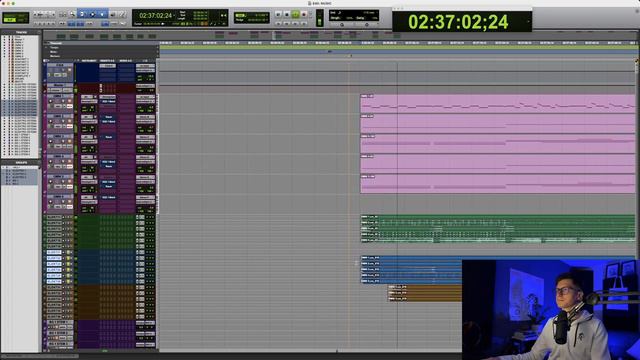The width and height of the screenshot is (640, 360).
Task: Select the first orange audio clip
Action: tap(425, 287)
